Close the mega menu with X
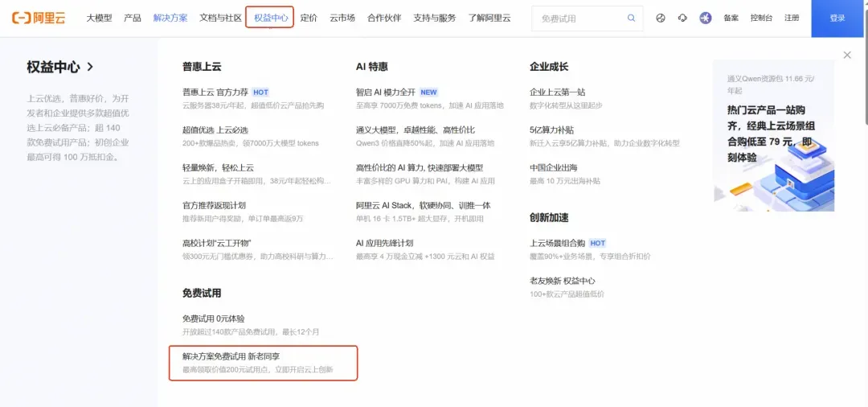 pos(847,55)
